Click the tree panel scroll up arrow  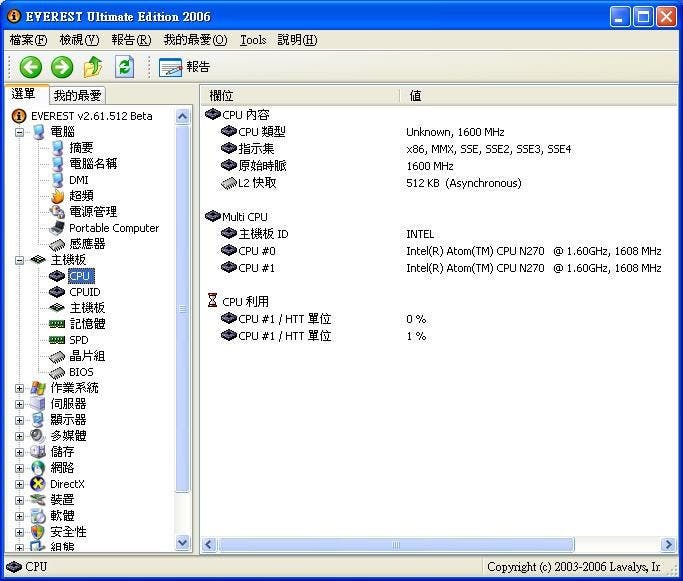pyautogui.click(x=183, y=117)
